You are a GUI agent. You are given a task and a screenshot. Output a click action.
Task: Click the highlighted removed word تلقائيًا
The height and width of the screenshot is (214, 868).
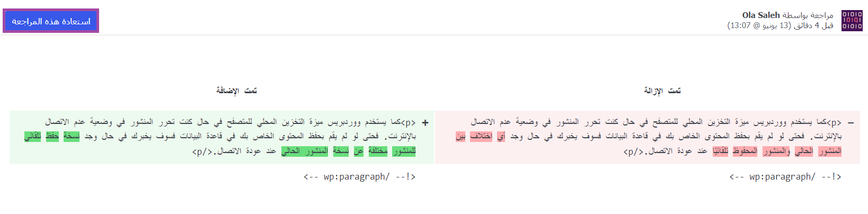pyautogui.click(x=721, y=151)
